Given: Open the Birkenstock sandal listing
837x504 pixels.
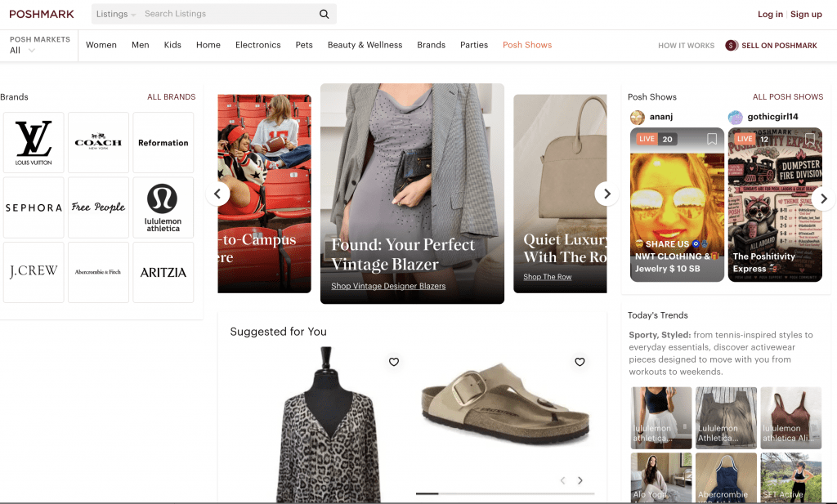Looking at the screenshot, I should (x=505, y=405).
